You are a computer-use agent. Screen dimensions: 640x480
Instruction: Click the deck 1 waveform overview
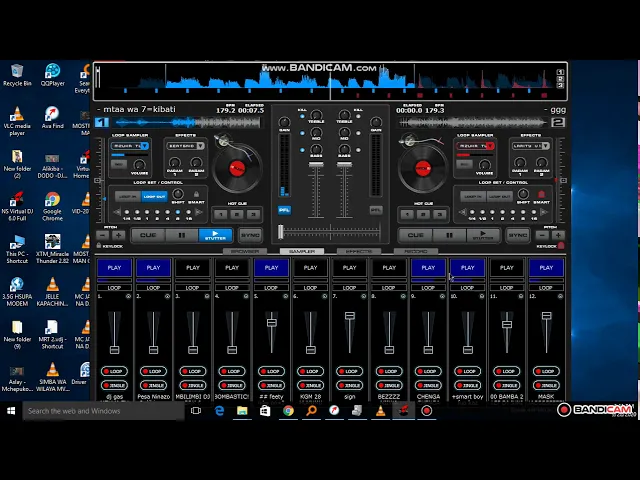(x=186, y=122)
